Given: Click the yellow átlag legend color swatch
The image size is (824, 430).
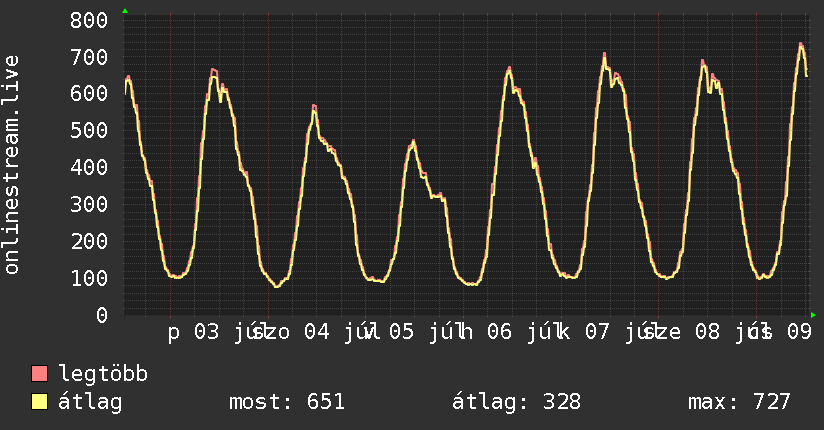Looking at the screenshot, I should click(x=39, y=402).
